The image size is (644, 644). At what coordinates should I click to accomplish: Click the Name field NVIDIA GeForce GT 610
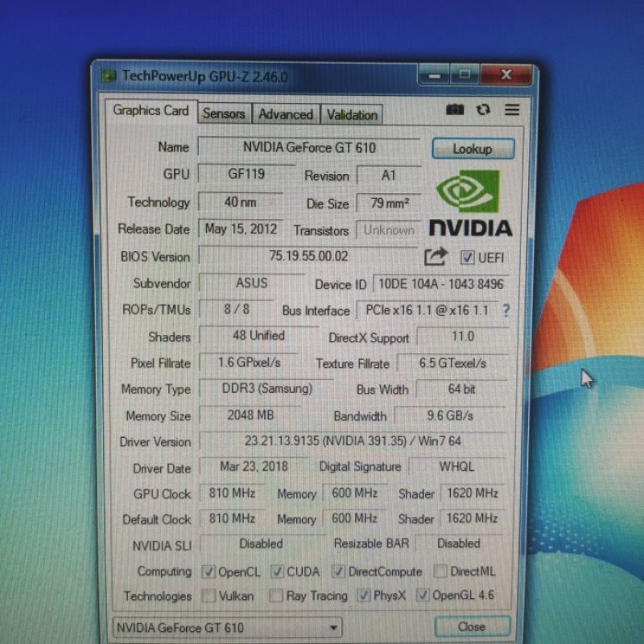tap(309, 147)
